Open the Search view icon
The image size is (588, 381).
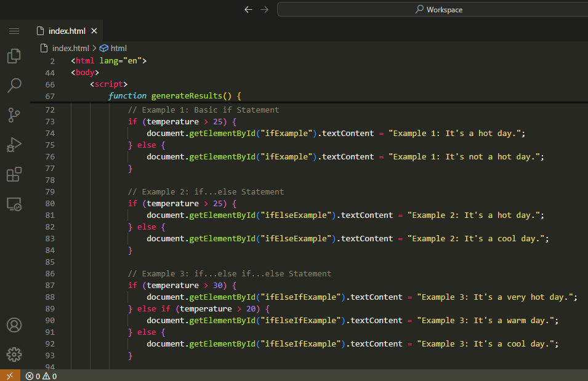(14, 85)
